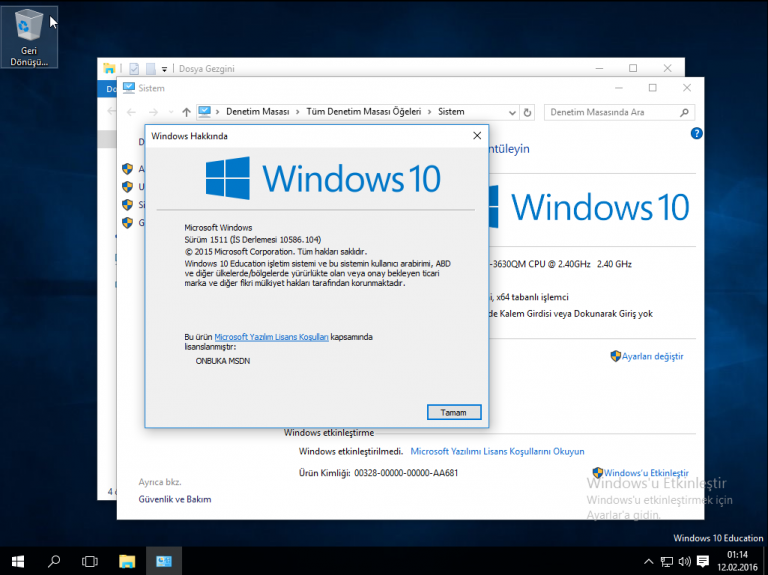Refresh the Control Panel address bar
Viewport: 768px width, 575px height.
tap(527, 112)
